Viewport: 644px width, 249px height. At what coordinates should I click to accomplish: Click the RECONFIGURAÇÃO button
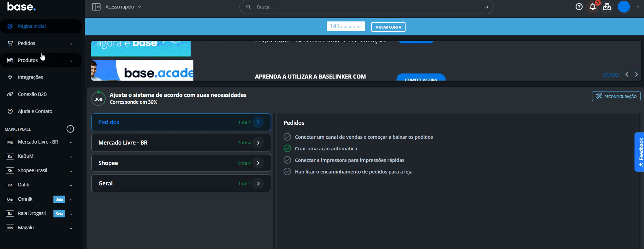(616, 96)
